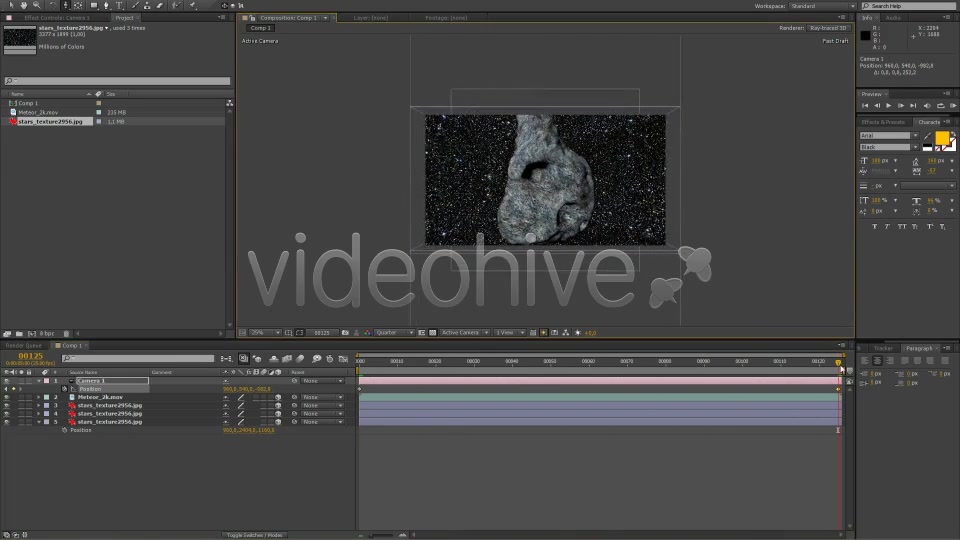Expand layer 3 stars_texture2956.jpg properties
Image resolution: width=960 pixels, height=540 pixels.
(x=39, y=405)
